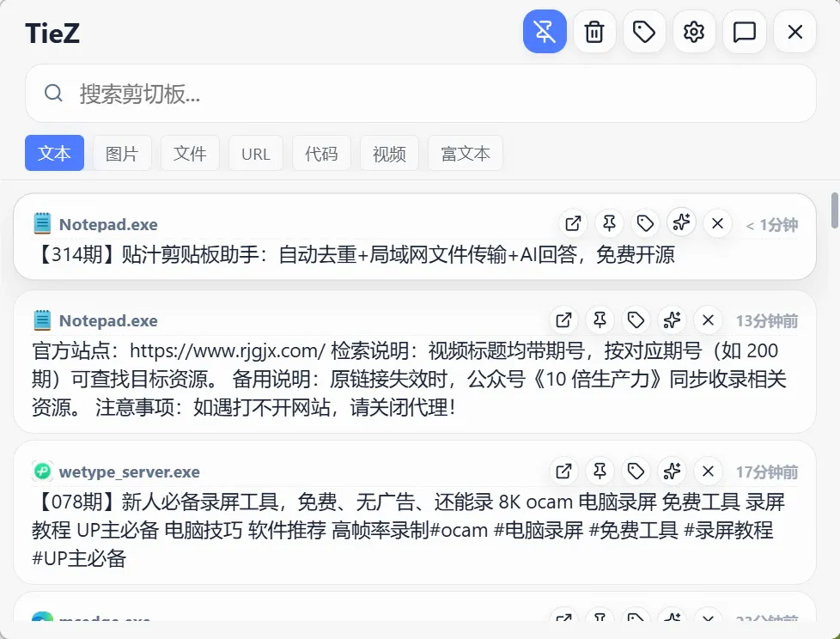Screen dimensions: 840x639
Task: Open external icon on wetype_server.exe entry
Action: 563,472
